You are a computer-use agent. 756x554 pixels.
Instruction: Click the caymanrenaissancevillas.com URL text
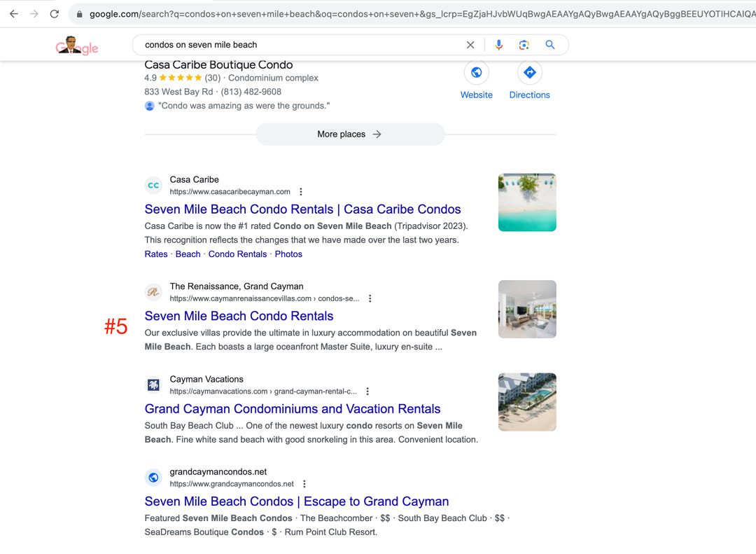pyautogui.click(x=265, y=298)
